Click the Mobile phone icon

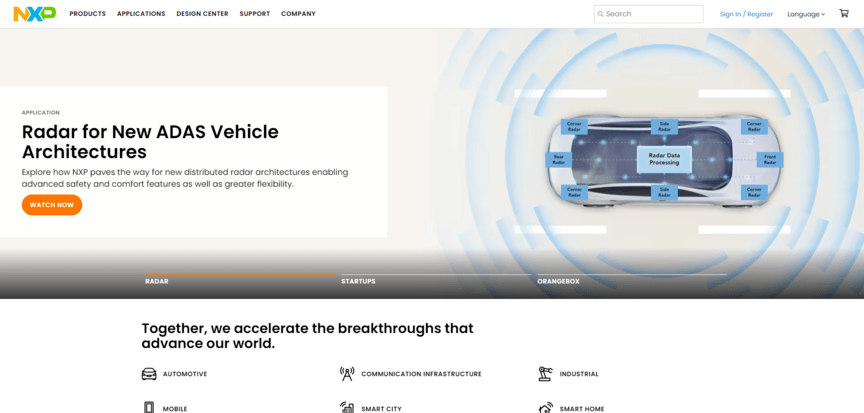149,407
